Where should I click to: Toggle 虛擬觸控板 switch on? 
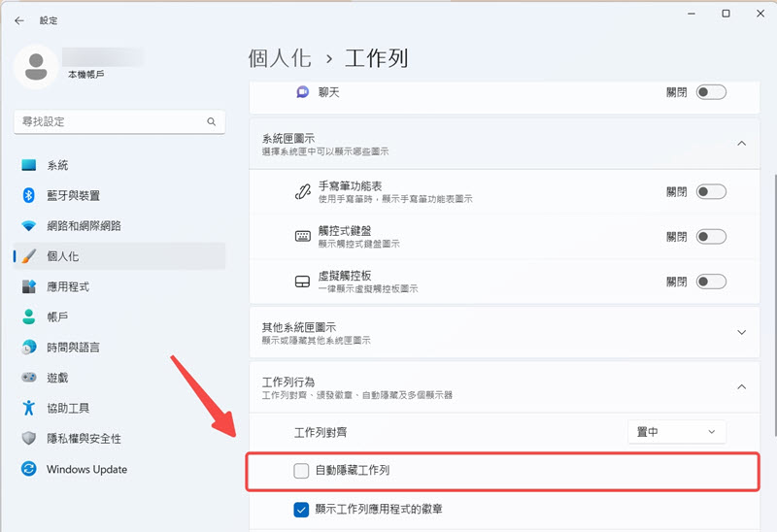[x=711, y=282]
